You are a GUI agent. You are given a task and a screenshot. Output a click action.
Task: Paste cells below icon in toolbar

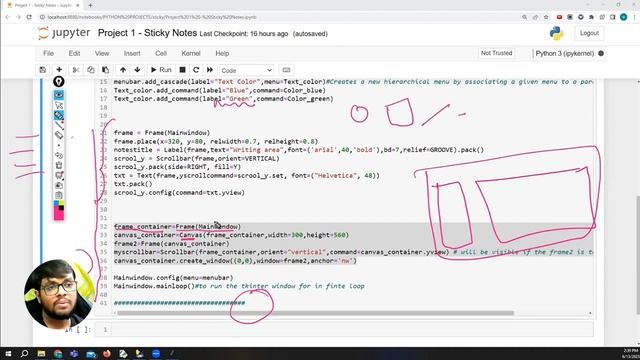tap(105, 70)
